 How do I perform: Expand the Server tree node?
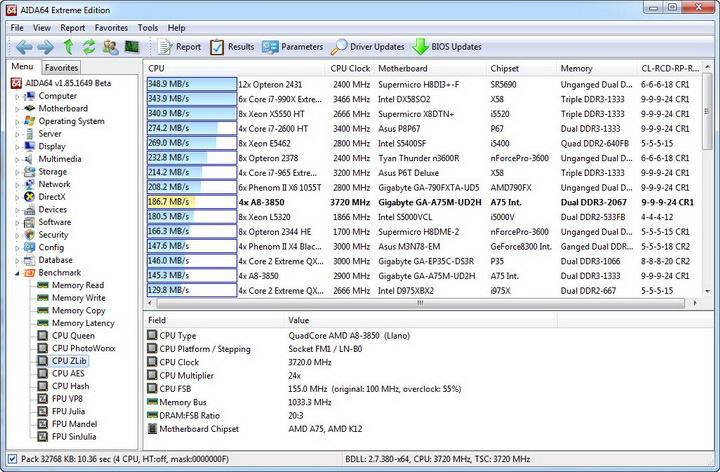click(17, 134)
